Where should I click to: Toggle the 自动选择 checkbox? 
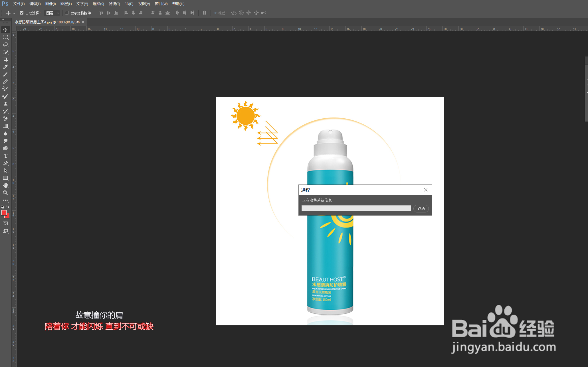pos(22,13)
